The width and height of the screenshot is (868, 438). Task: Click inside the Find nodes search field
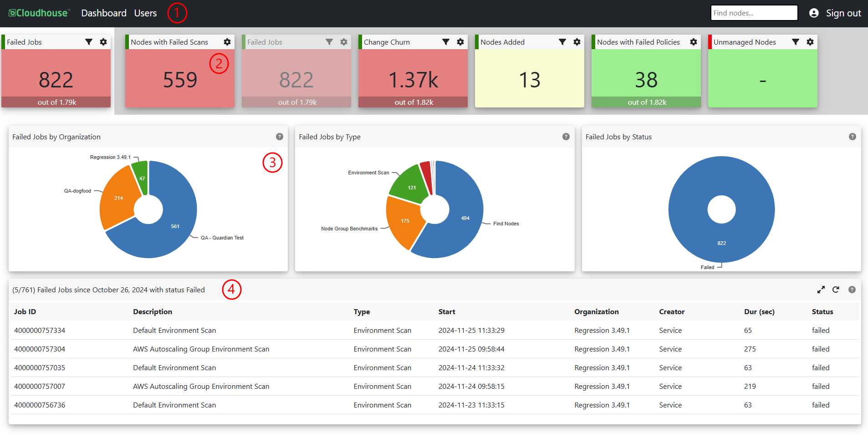pyautogui.click(x=754, y=13)
